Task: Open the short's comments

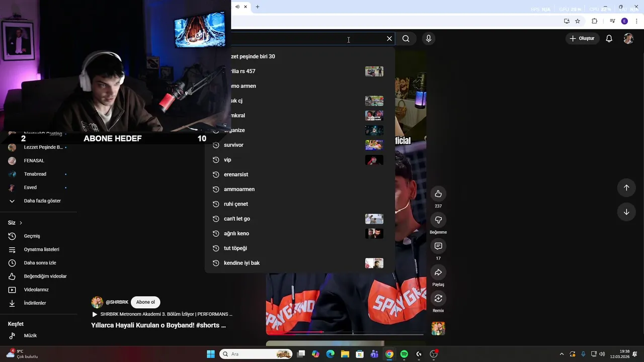Action: (438, 246)
